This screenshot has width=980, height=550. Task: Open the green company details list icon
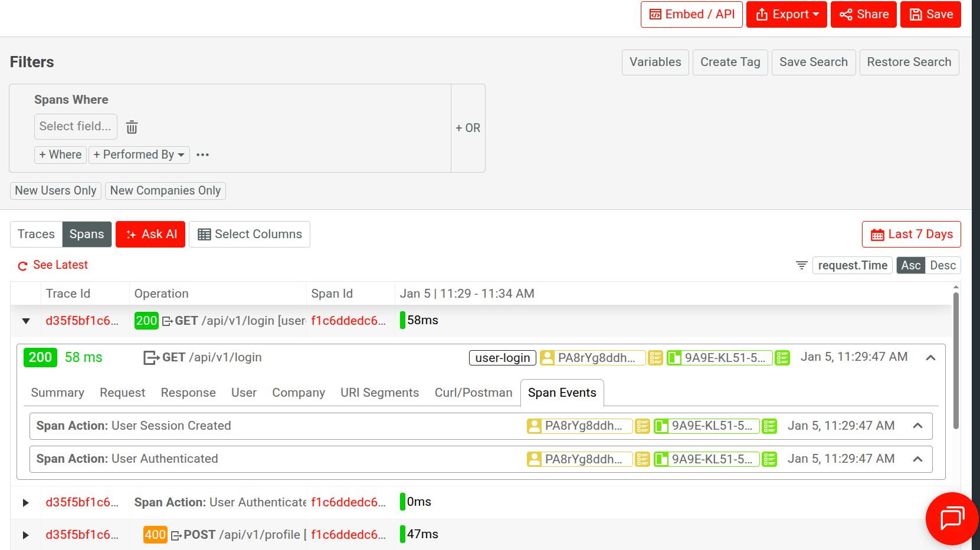(782, 357)
